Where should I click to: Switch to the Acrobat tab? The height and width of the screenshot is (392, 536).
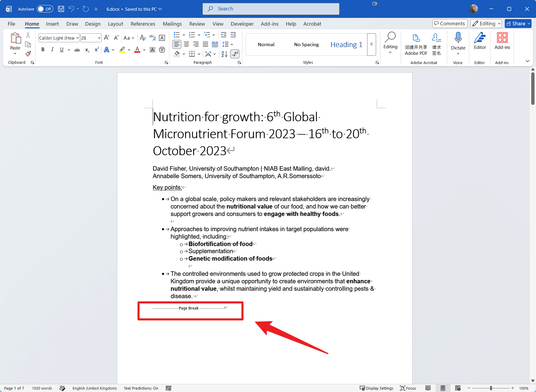point(312,24)
